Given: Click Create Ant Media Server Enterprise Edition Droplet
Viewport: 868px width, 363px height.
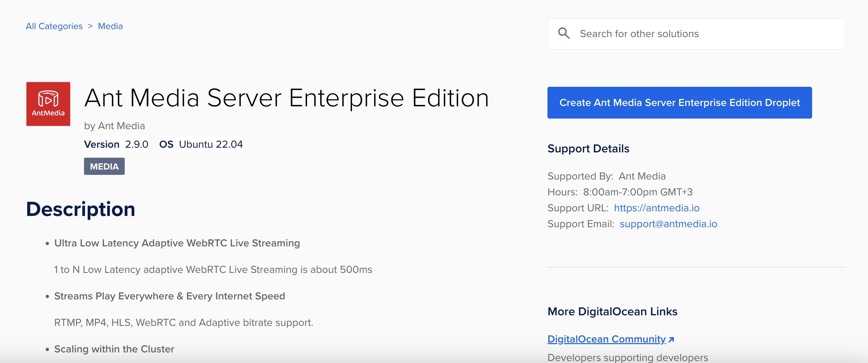Looking at the screenshot, I should click(679, 103).
